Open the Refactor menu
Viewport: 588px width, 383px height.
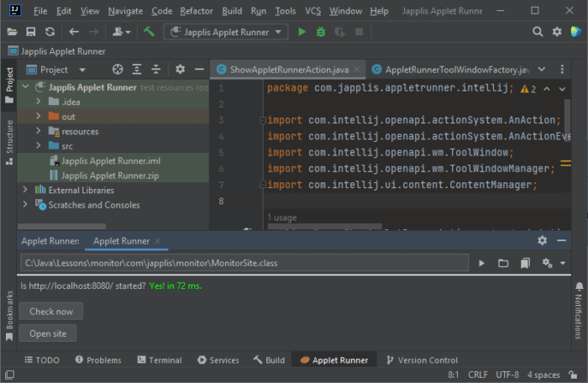point(196,11)
